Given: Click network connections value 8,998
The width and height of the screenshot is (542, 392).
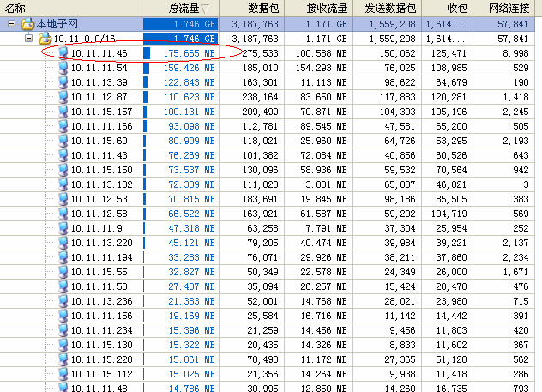Looking at the screenshot, I should (515, 53).
